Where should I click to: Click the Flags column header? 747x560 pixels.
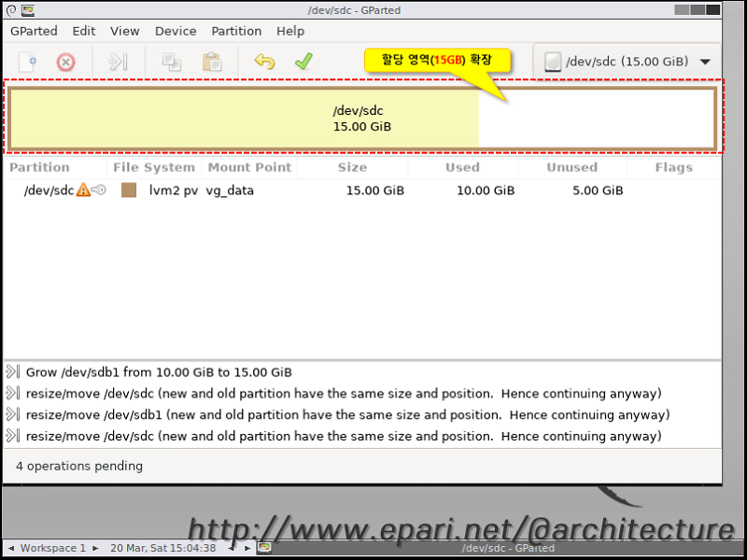pyautogui.click(x=673, y=168)
